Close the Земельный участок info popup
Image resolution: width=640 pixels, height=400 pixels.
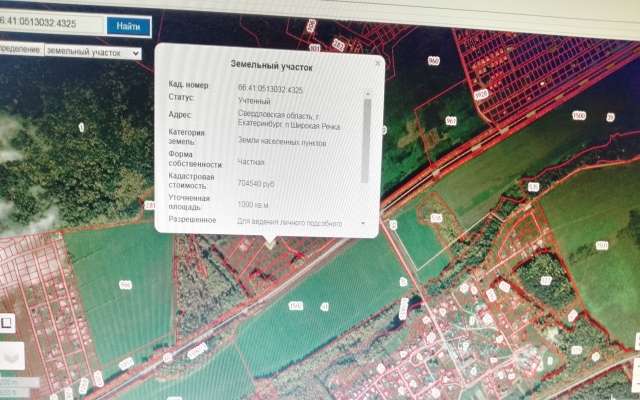[377, 63]
